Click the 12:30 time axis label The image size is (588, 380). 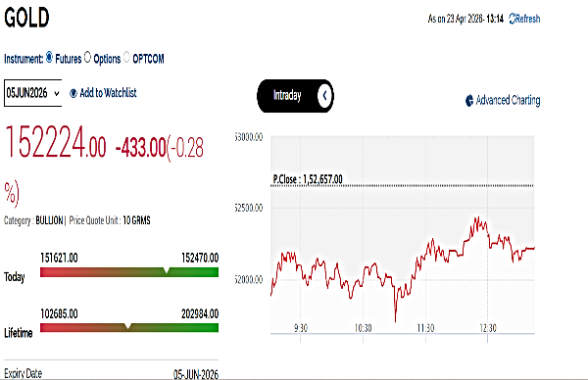coord(488,328)
